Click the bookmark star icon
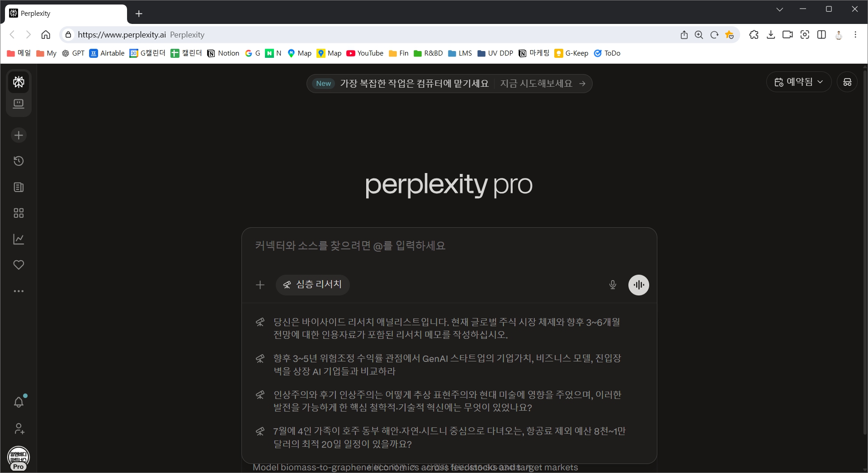The width and height of the screenshot is (868, 473). tap(729, 35)
